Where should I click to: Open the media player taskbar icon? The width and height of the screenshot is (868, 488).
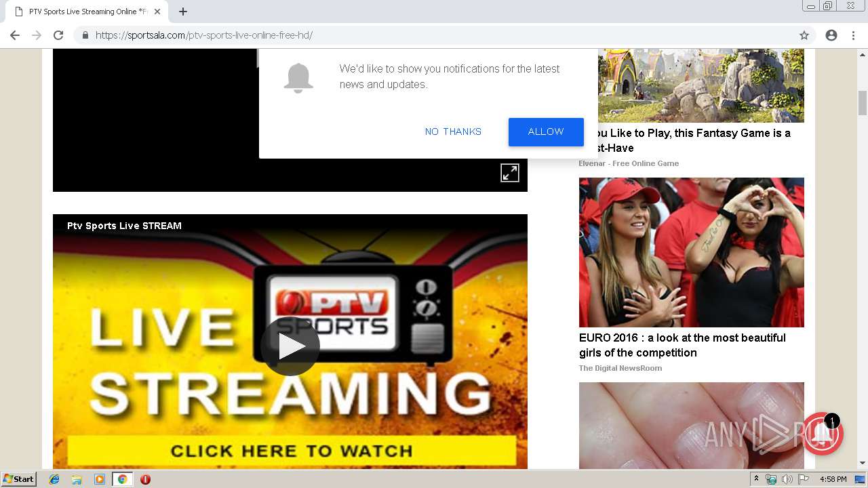pos(100,479)
